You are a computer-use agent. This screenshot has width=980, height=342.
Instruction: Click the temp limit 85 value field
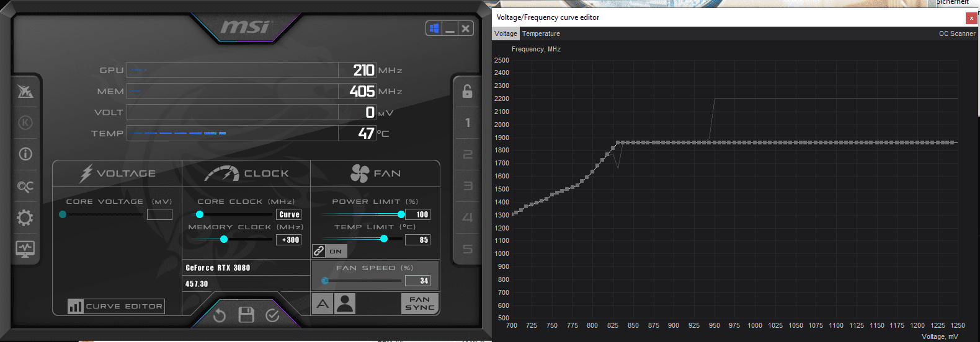pos(418,240)
